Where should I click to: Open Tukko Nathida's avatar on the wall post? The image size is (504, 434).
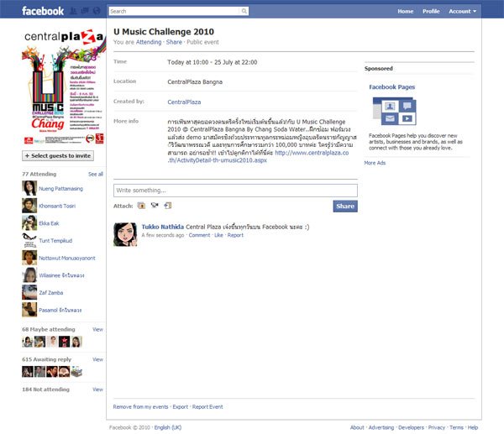click(x=125, y=234)
